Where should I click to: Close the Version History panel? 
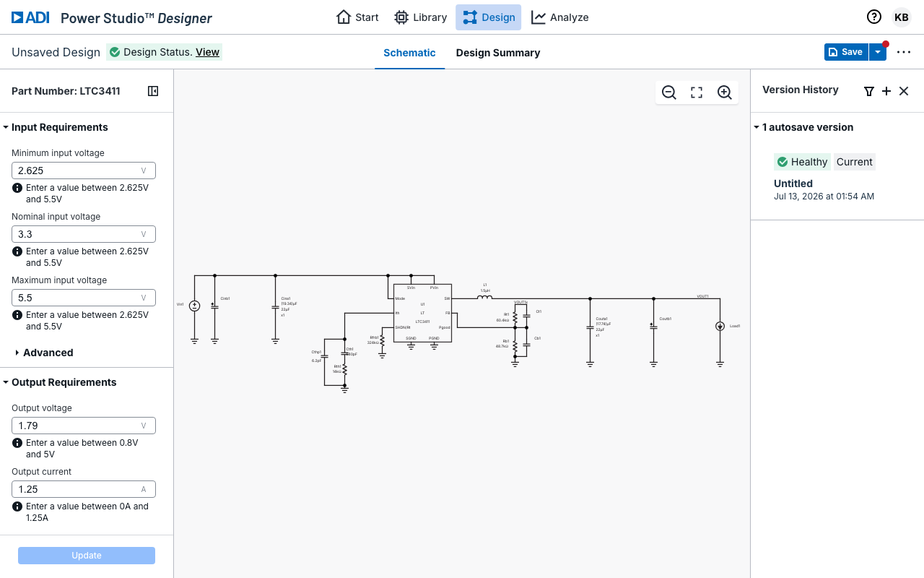point(904,91)
